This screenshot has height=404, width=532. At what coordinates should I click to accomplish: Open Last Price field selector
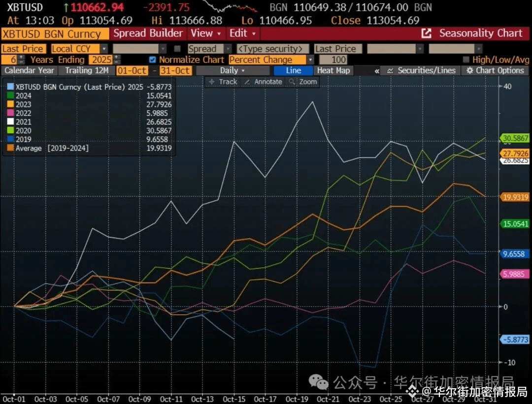pos(23,49)
